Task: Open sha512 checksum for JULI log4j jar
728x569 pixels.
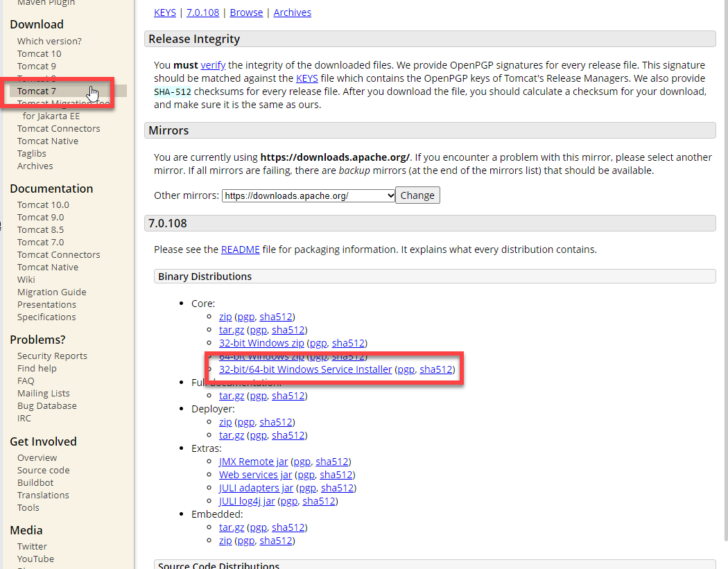Action: [318, 501]
